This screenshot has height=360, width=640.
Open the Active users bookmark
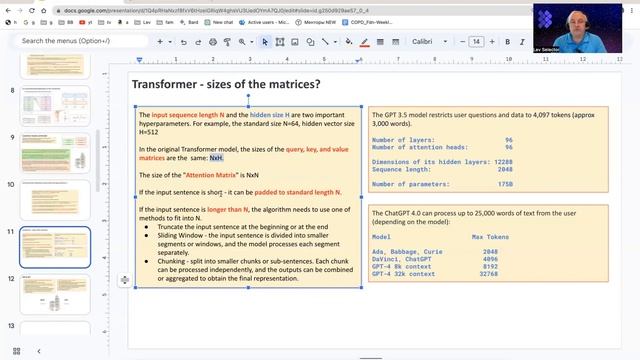coord(264,22)
